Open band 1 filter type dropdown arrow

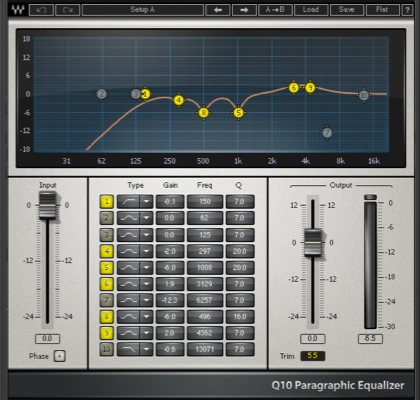(146, 201)
